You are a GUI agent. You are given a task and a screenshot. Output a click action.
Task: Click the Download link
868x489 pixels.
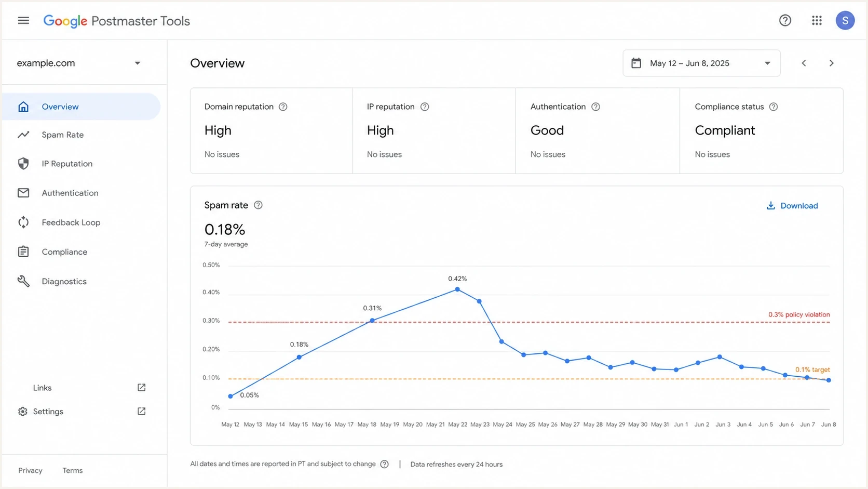pos(792,206)
